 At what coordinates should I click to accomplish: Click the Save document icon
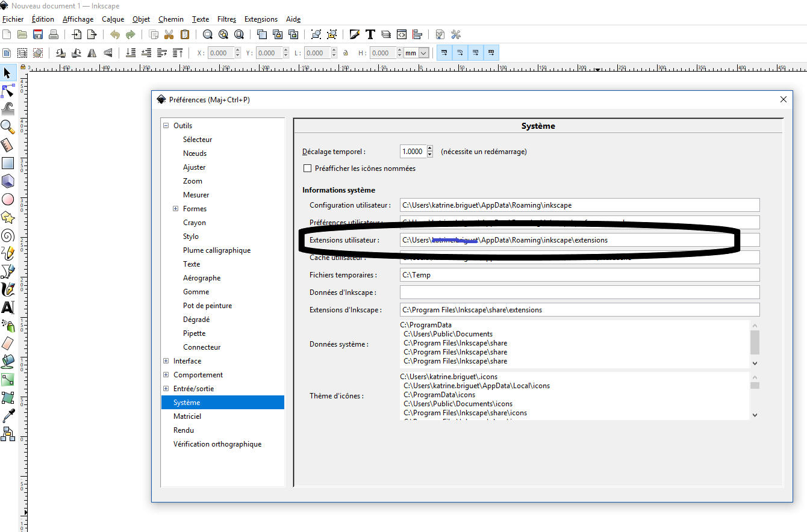(38, 34)
